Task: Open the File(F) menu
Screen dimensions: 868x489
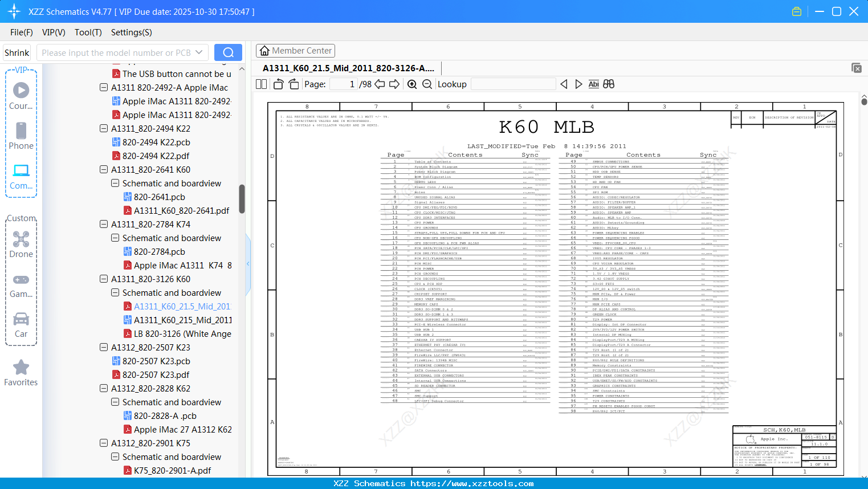Action: 22,32
